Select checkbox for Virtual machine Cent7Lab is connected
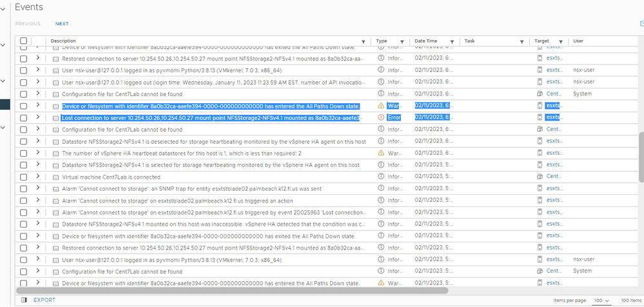This screenshot has width=644, height=307. coord(24,177)
